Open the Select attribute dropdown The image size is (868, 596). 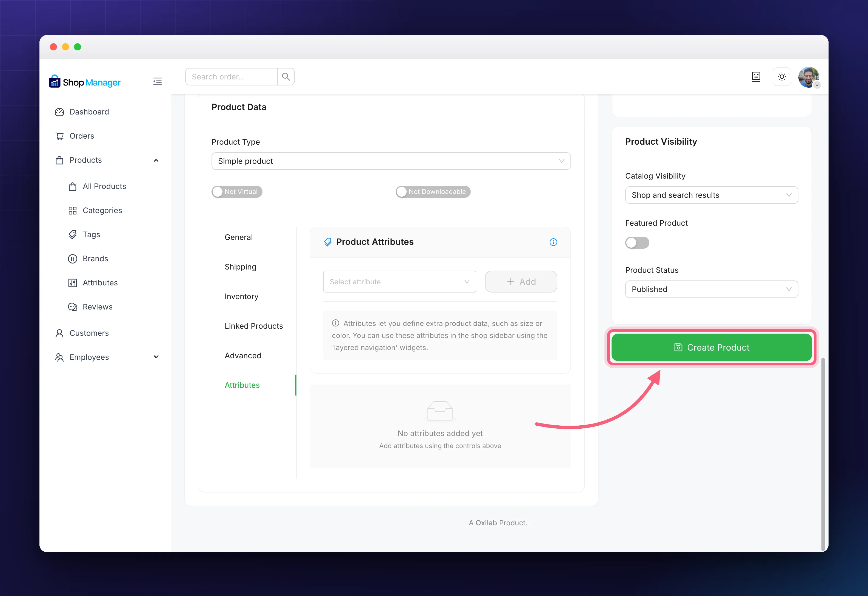click(399, 282)
